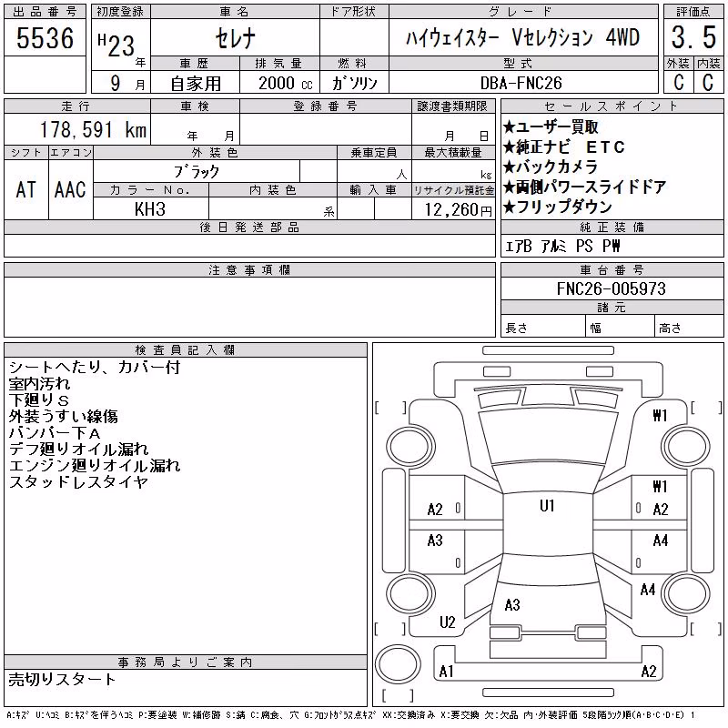Click the U2 damage marker near rear wheel
The width and height of the screenshot is (728, 728).
coord(448,622)
